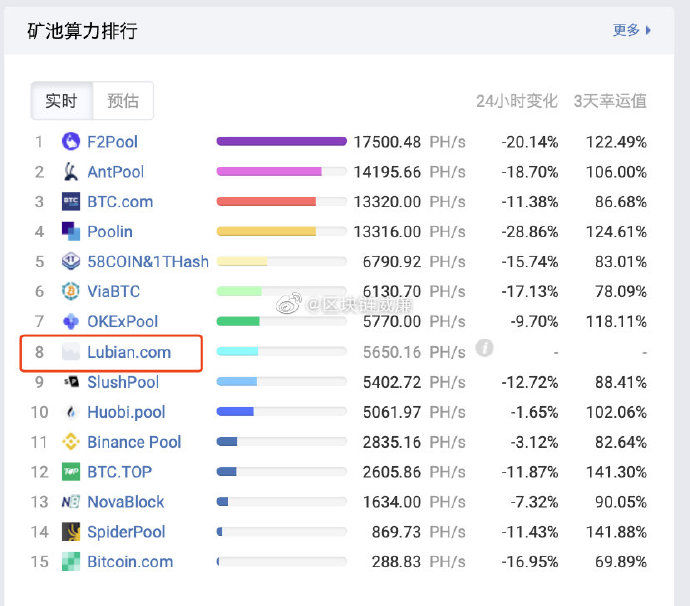The height and width of the screenshot is (606, 690).
Task: Click the SpiderPool logo icon
Action: pos(71,532)
